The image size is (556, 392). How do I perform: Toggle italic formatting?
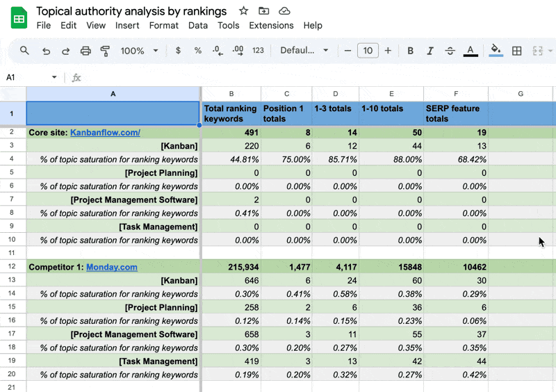[430, 51]
